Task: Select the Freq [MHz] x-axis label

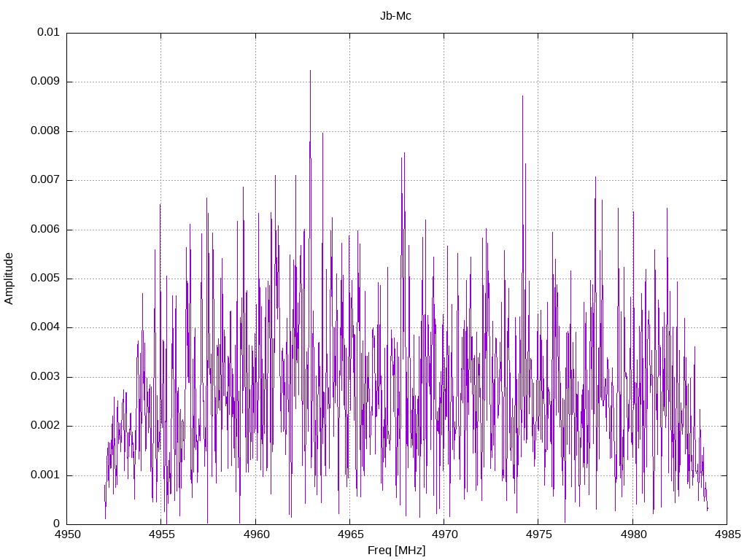Action: 396,551
